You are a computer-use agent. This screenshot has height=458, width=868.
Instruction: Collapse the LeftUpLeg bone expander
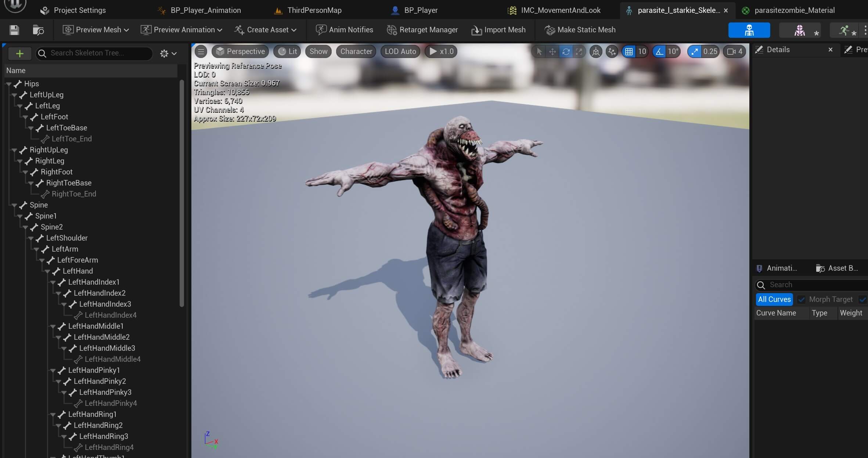pyautogui.click(x=14, y=95)
